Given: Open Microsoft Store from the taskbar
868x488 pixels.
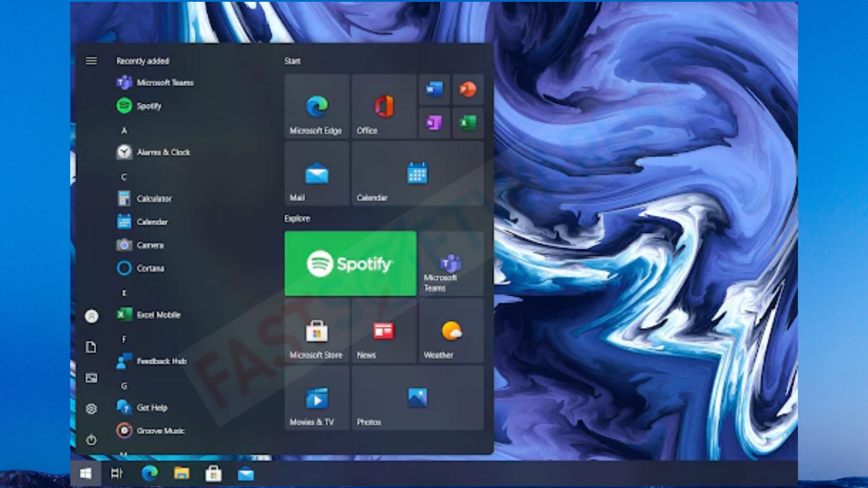Looking at the screenshot, I should pyautogui.click(x=213, y=474).
